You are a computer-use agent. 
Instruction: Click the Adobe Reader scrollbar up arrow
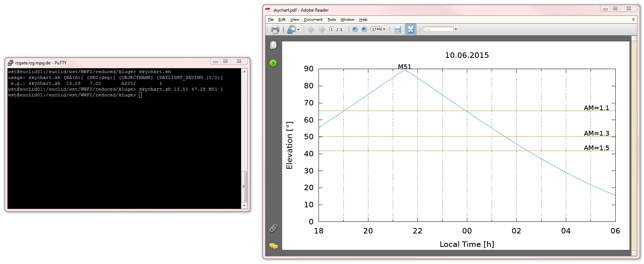tap(634, 38)
